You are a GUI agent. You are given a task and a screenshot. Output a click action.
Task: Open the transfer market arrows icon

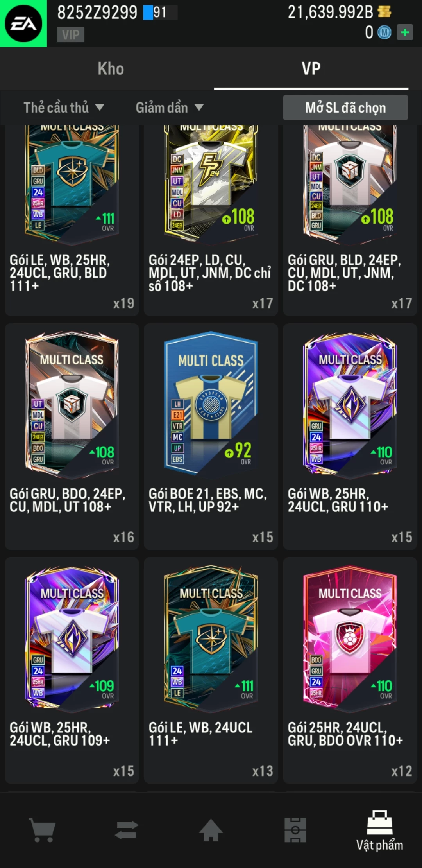(127, 830)
